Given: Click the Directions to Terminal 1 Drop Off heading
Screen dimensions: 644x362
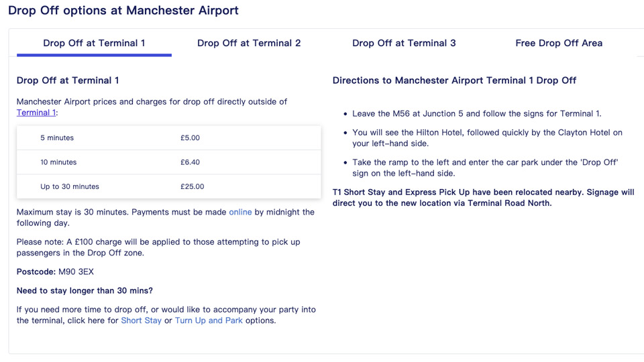Looking at the screenshot, I should [x=454, y=80].
